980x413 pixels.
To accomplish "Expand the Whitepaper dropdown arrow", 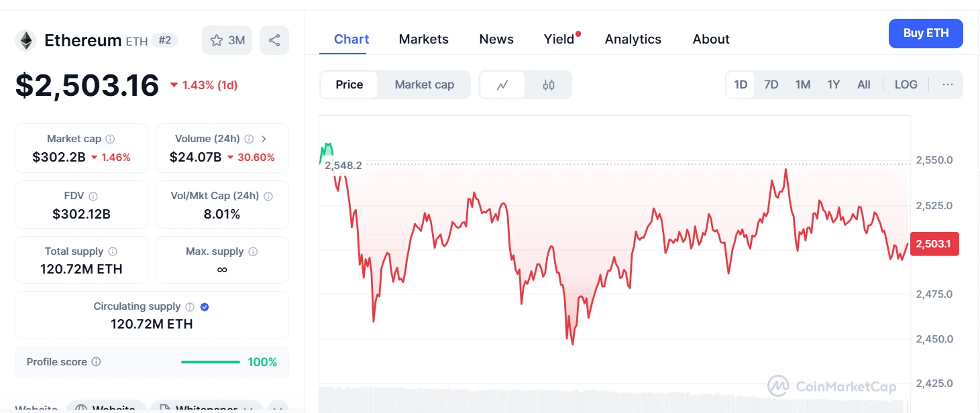I will (x=248, y=408).
